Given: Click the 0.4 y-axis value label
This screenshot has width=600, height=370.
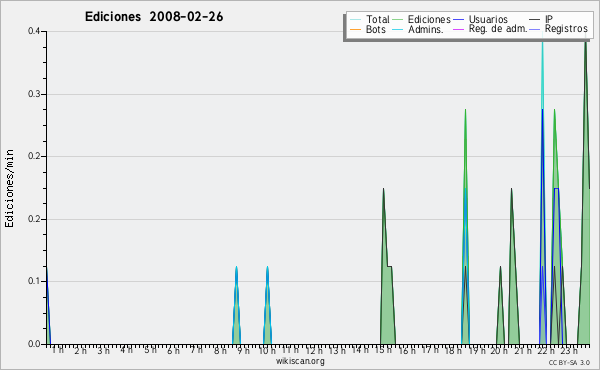Looking at the screenshot, I should [x=34, y=31].
